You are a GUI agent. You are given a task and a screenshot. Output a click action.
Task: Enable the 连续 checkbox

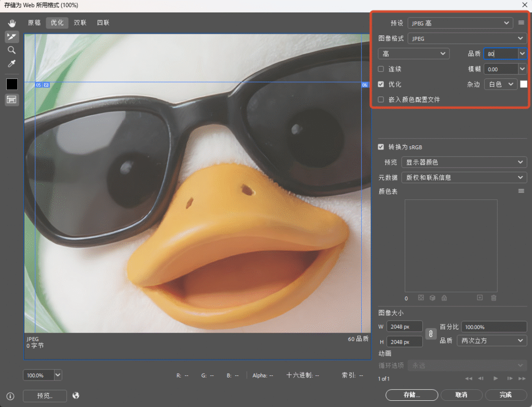point(381,69)
